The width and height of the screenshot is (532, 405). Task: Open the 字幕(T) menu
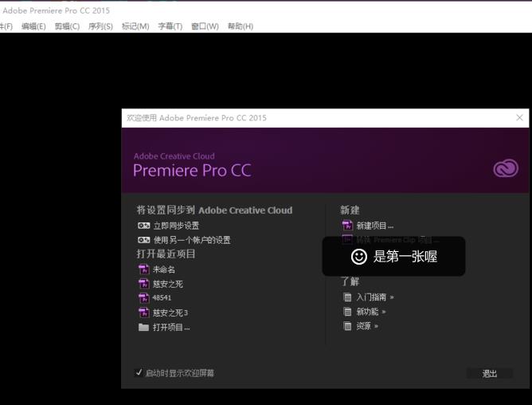(x=170, y=26)
